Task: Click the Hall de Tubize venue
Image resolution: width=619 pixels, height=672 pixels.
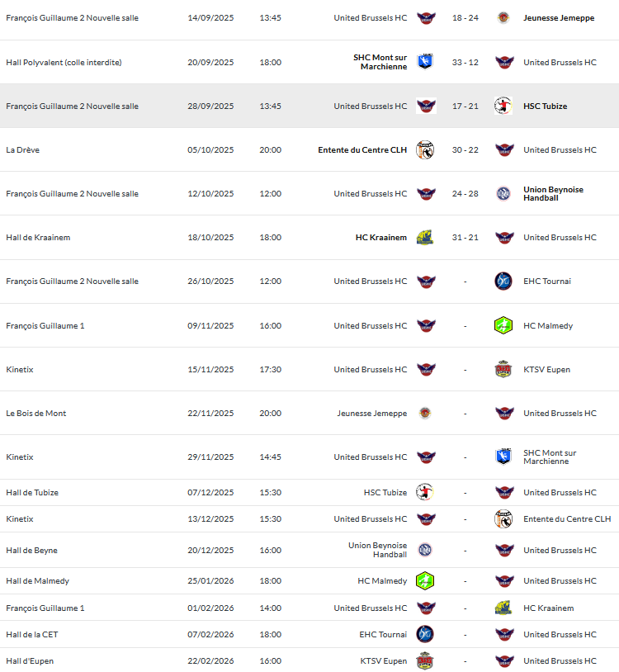Action: (x=32, y=493)
